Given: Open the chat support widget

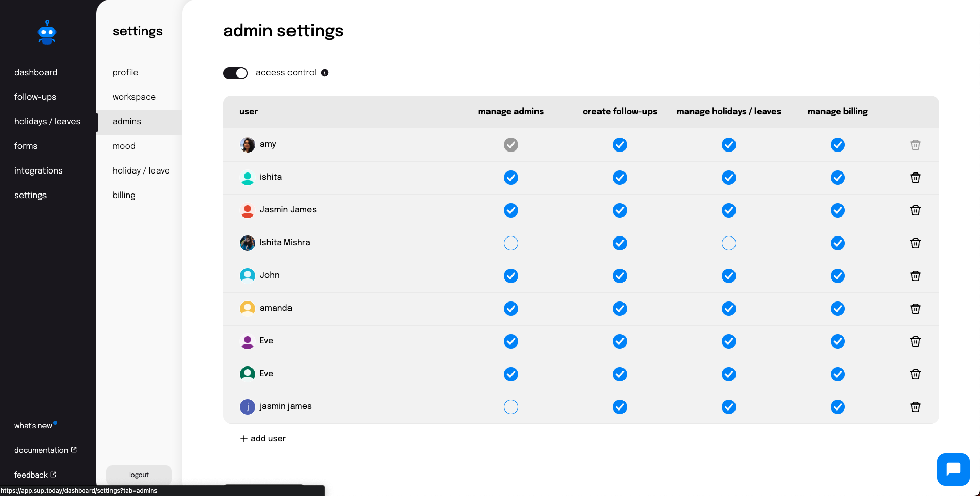Looking at the screenshot, I should point(953,469).
